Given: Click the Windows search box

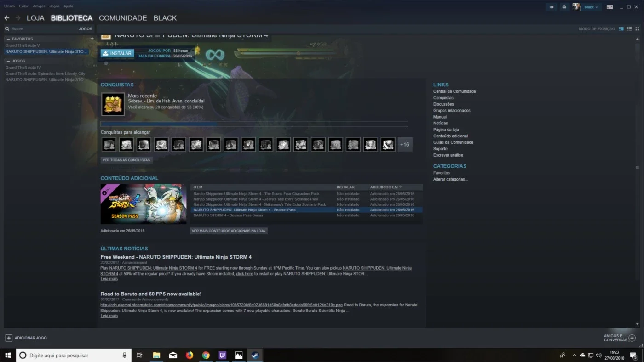Looking at the screenshot, I should click(73, 355).
